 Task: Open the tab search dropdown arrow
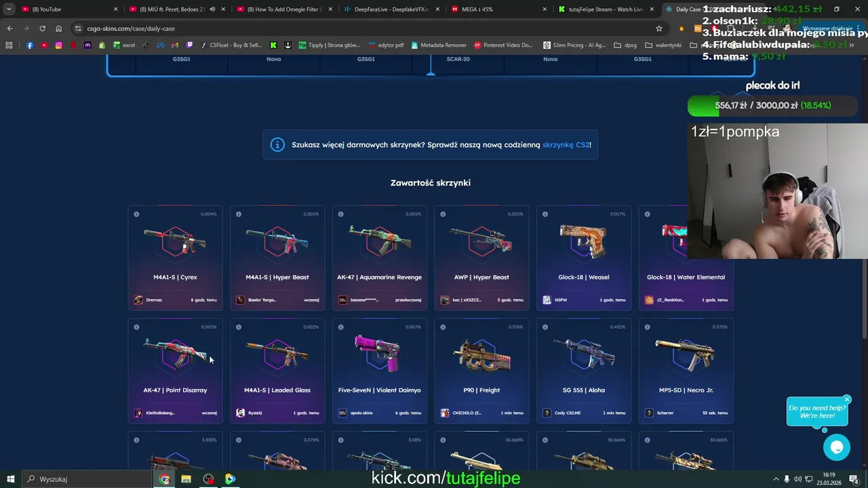(9, 9)
